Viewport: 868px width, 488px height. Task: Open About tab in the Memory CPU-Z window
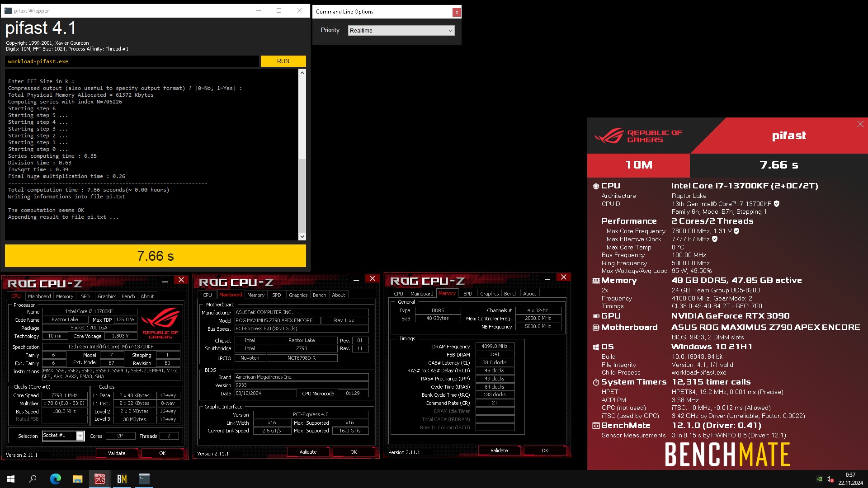530,294
